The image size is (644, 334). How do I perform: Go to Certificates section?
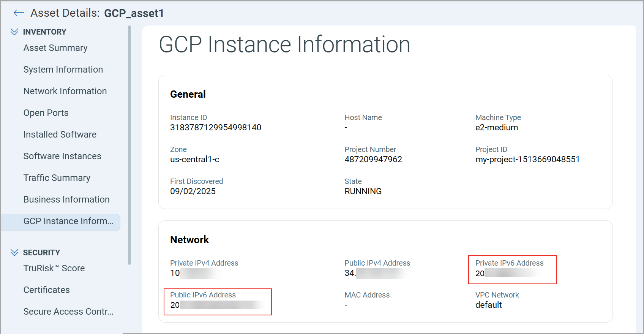click(x=47, y=290)
